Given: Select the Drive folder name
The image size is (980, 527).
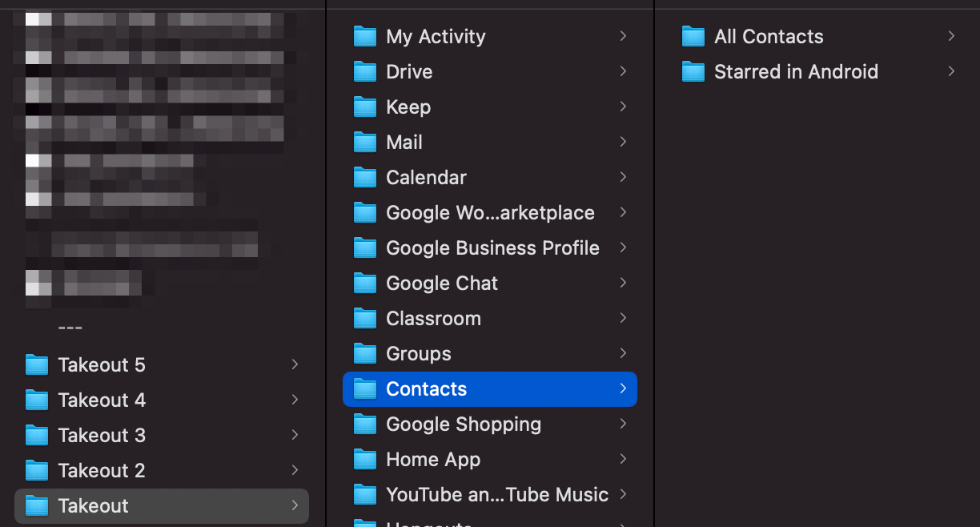Looking at the screenshot, I should point(409,72).
